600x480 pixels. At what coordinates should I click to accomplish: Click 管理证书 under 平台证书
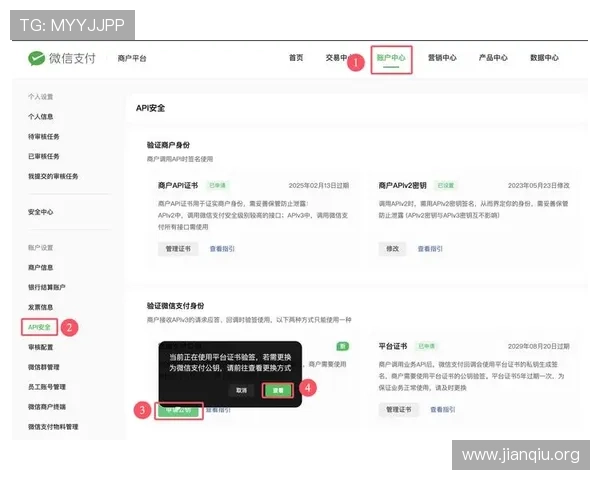click(398, 410)
